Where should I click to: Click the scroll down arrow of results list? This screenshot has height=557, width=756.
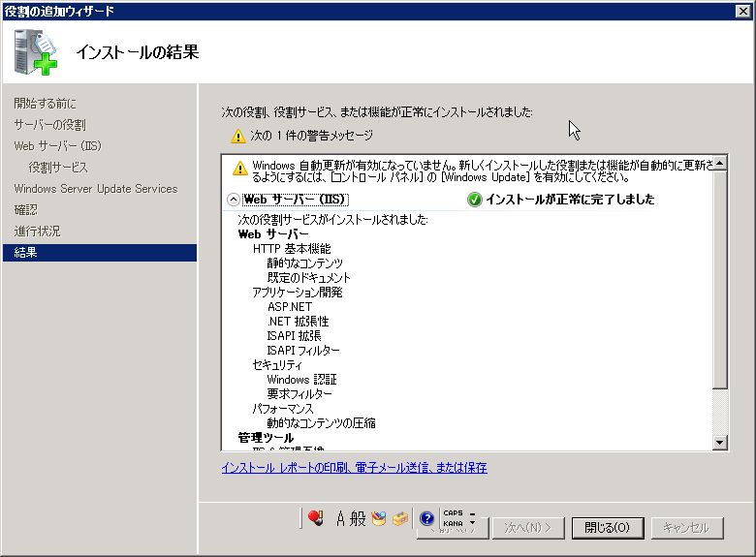coord(719,442)
